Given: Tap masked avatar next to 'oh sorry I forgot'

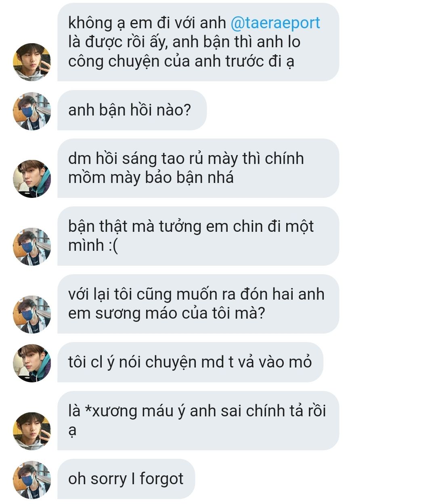Looking at the screenshot, I should (x=32, y=480).
